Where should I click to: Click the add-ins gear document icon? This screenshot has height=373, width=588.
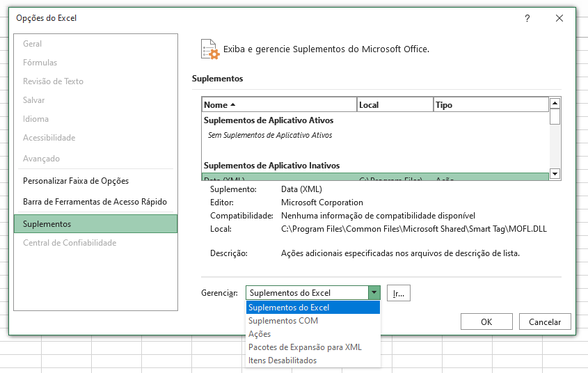[210, 49]
